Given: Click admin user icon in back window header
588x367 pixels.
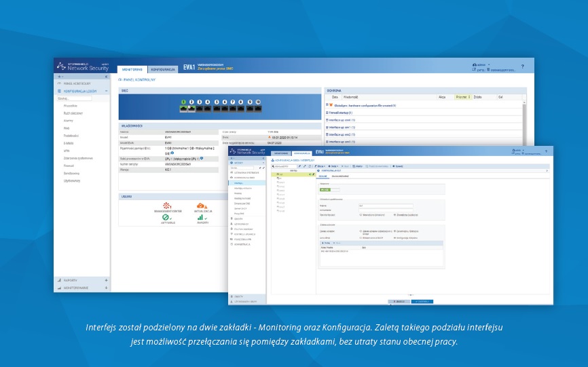Looking at the screenshot, I should tap(475, 65).
